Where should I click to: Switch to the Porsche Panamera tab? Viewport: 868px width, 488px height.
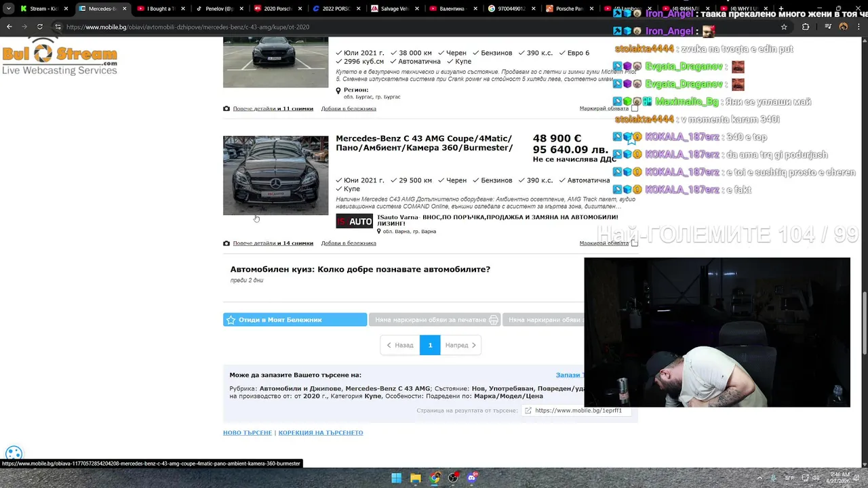click(x=568, y=9)
